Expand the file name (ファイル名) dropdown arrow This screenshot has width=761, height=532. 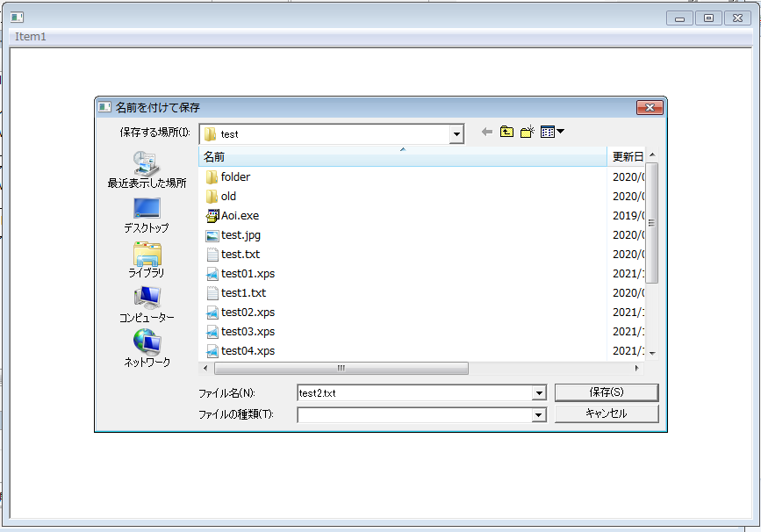(x=539, y=392)
